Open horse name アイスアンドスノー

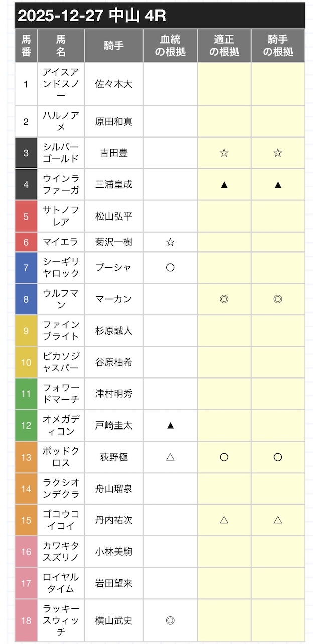pos(61,84)
